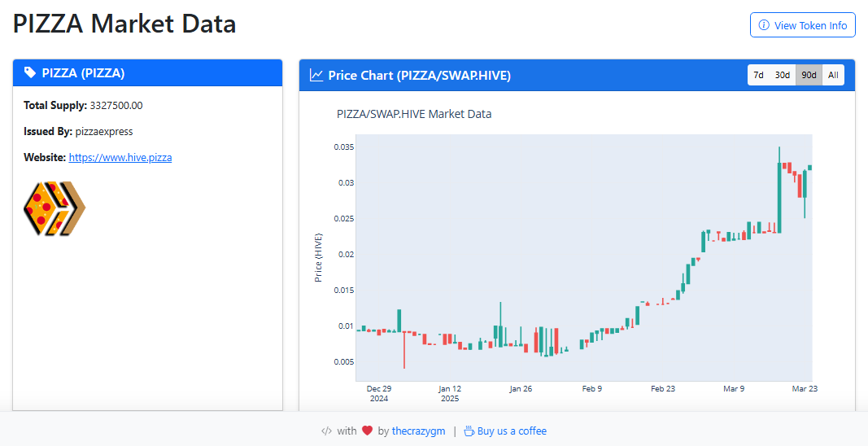868x446 pixels.
Task: Click PIZZA/SWAP.HIVE Market Data chart title
Action: [414, 114]
